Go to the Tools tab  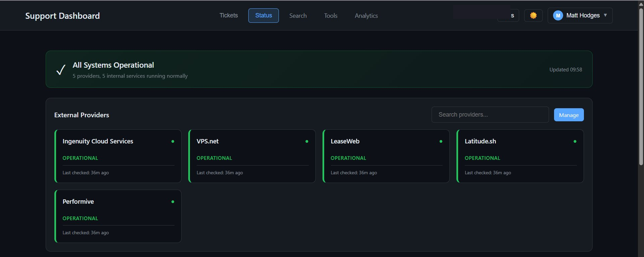point(331,15)
